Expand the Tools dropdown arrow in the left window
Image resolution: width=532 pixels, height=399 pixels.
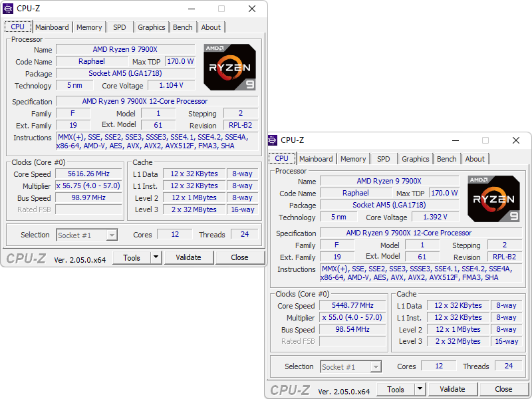click(x=156, y=257)
